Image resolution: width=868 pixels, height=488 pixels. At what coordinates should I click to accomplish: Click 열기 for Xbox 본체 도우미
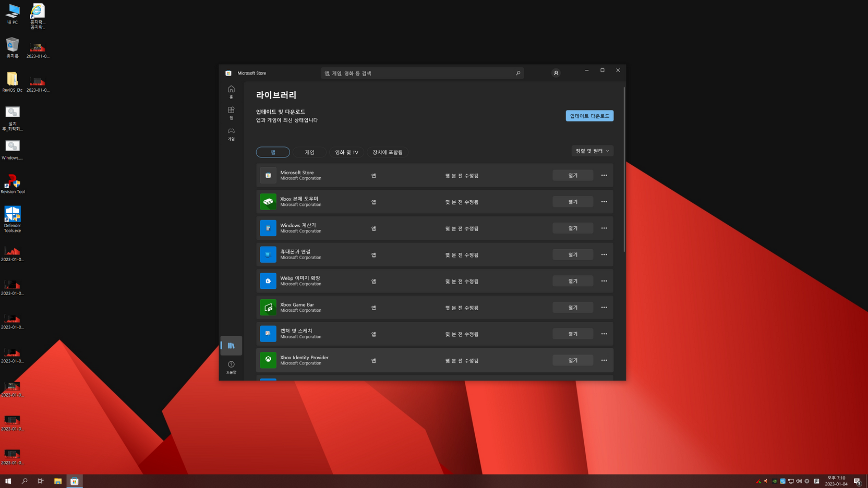click(x=573, y=202)
